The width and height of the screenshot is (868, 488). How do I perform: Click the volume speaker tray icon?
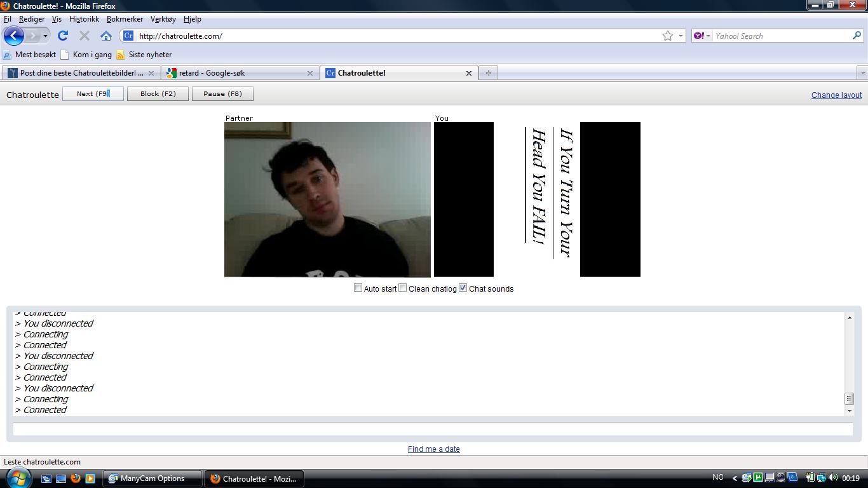833,478
